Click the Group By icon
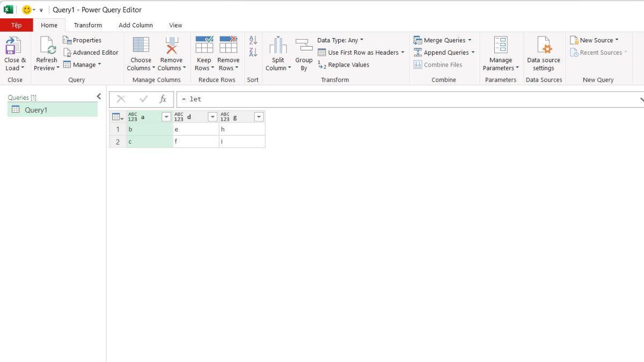 [304, 45]
